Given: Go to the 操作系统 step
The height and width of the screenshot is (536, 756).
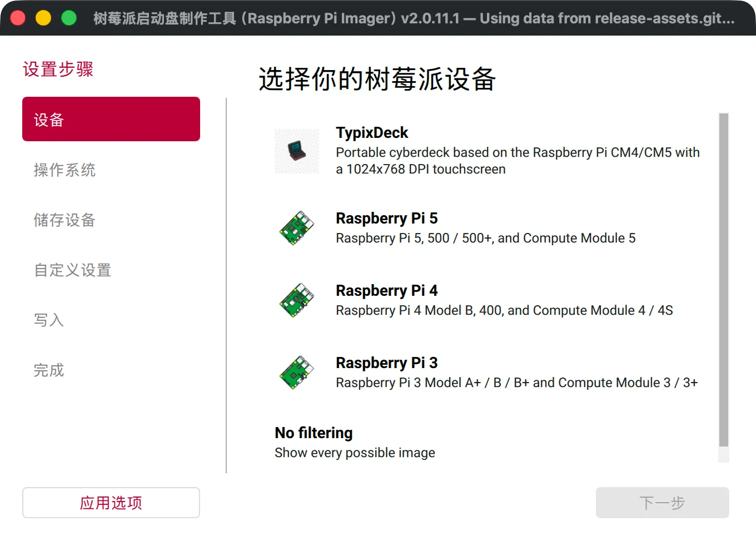Looking at the screenshot, I should coord(111,170).
